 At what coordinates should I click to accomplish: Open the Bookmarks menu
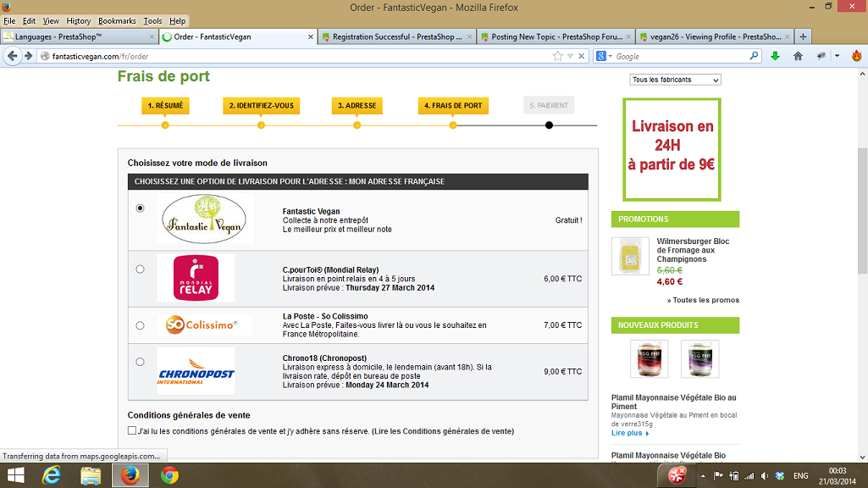(x=117, y=20)
